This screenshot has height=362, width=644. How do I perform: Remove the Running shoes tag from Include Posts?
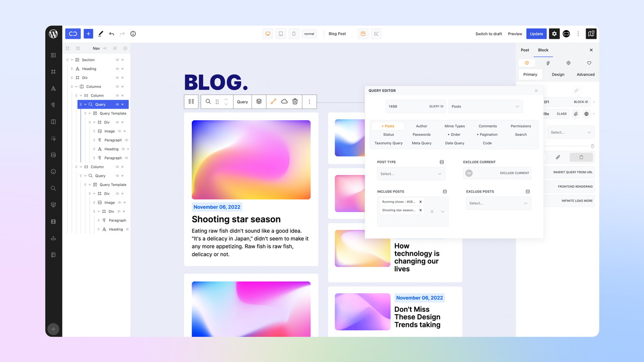pyautogui.click(x=421, y=202)
